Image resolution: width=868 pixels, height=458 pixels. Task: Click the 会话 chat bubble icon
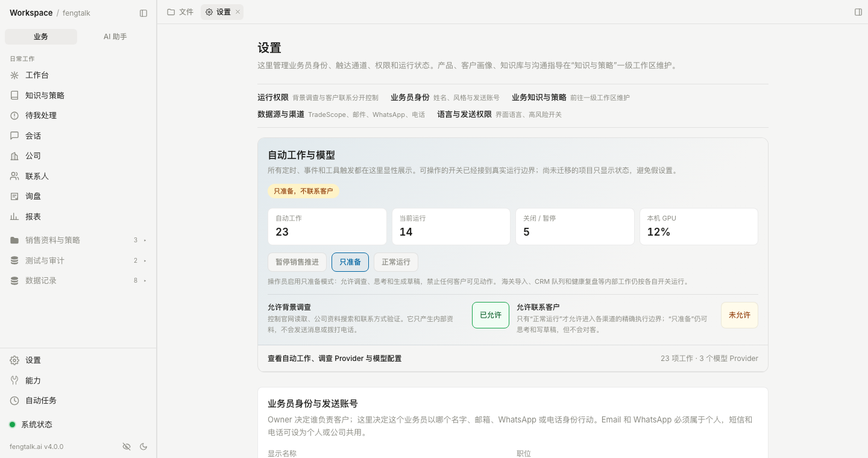[14, 136]
